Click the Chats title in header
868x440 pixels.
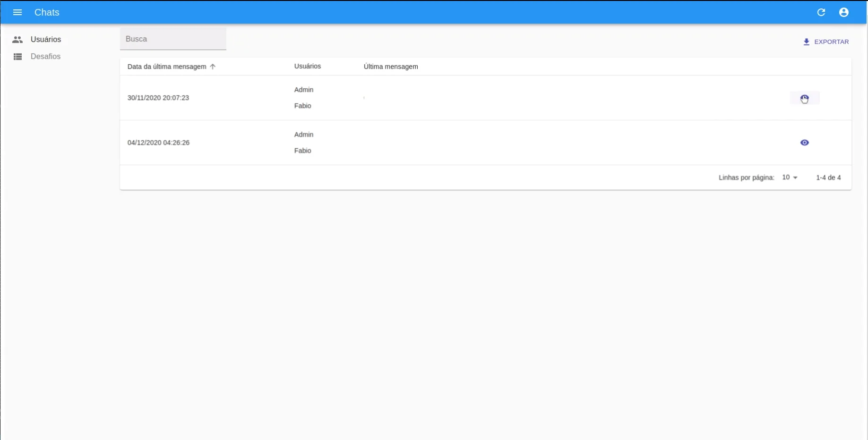tap(47, 12)
